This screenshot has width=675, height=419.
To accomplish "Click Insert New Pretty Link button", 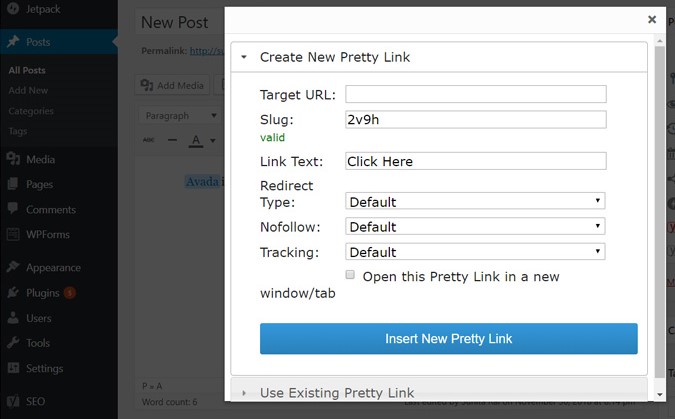I will pyautogui.click(x=448, y=339).
